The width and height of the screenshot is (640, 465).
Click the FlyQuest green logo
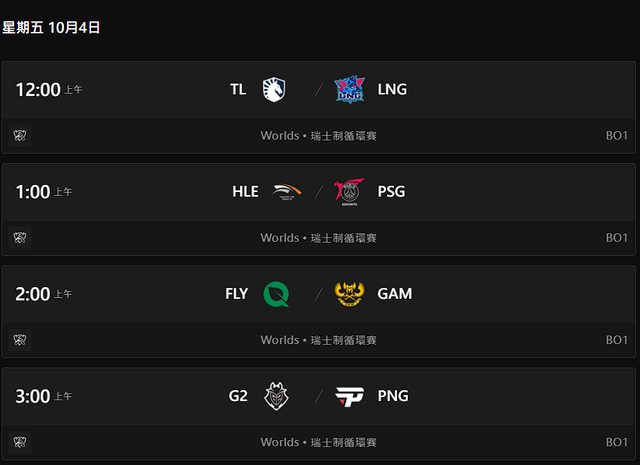pos(275,294)
